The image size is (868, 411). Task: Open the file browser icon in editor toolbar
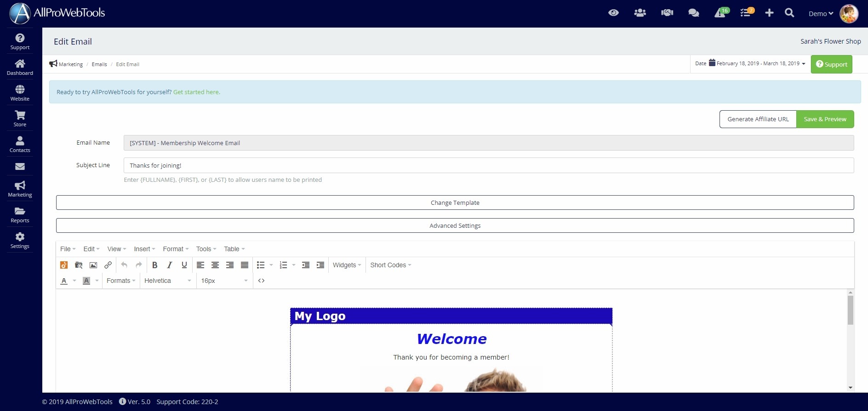pos(79,265)
